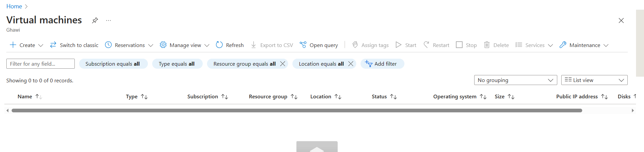
Task: Click the Delete trash icon
Action: (x=487, y=45)
